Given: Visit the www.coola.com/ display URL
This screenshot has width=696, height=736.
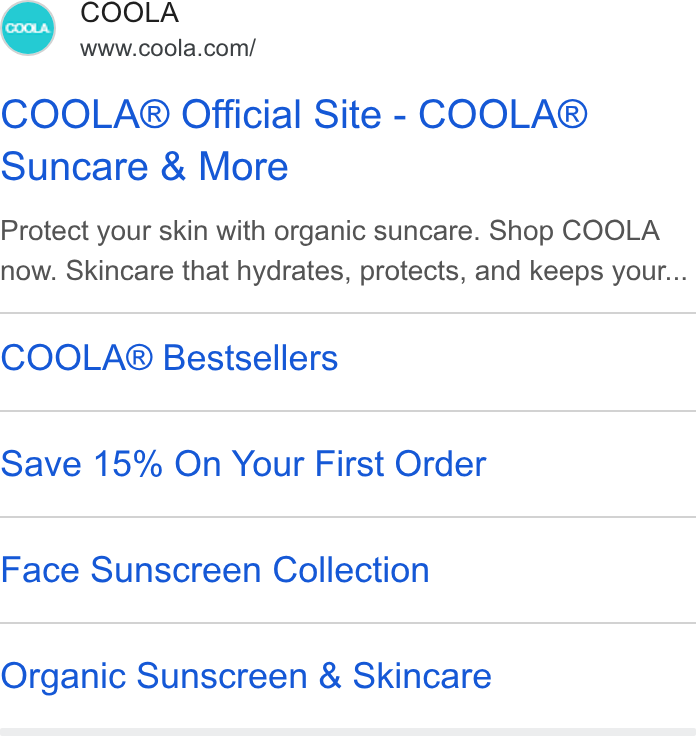Looking at the screenshot, I should tap(168, 48).
